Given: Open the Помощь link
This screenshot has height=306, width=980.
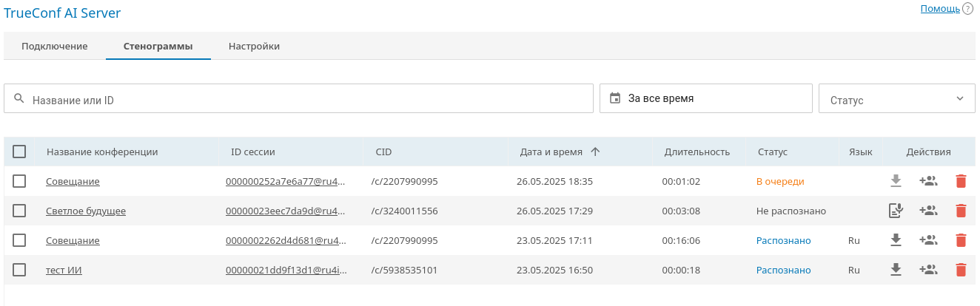Looking at the screenshot, I should [940, 9].
